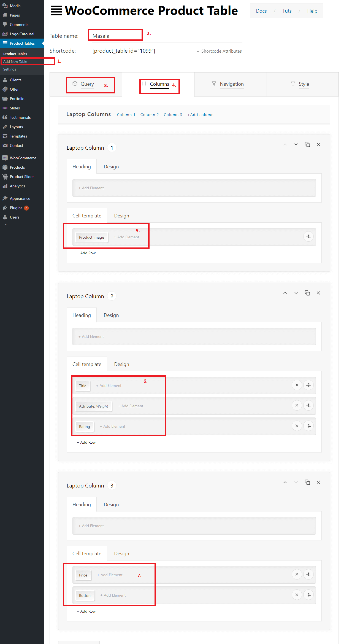Open Product Slider sidebar menu
Image resolution: width=352 pixels, height=644 pixels.
coord(22,177)
